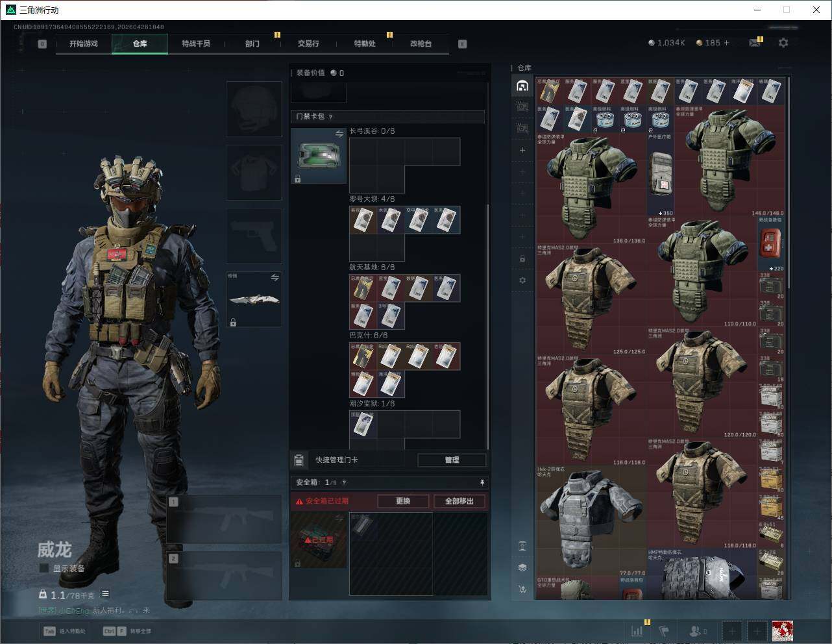This screenshot has height=644, width=832.
Task: Swap the melee weapon using arrows icon
Action: coord(275,278)
